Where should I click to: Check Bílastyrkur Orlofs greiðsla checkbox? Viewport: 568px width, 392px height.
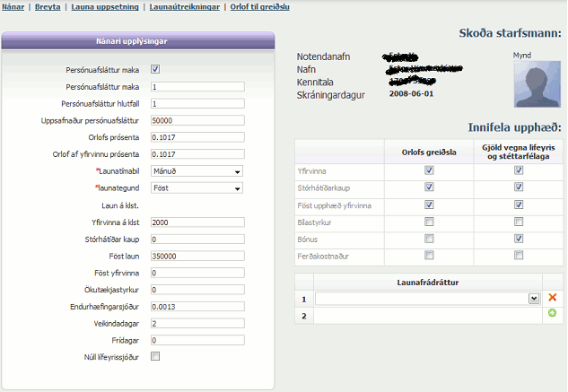(x=429, y=222)
